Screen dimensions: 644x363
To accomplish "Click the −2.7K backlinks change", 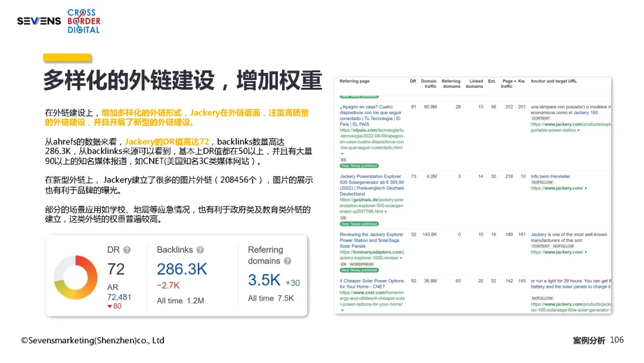I will tap(168, 285).
